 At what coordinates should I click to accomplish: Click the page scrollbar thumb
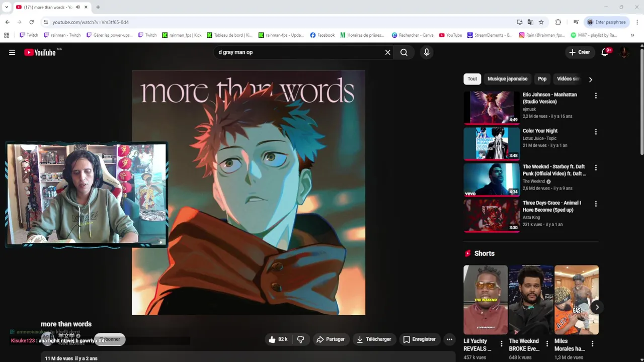pos(641,101)
